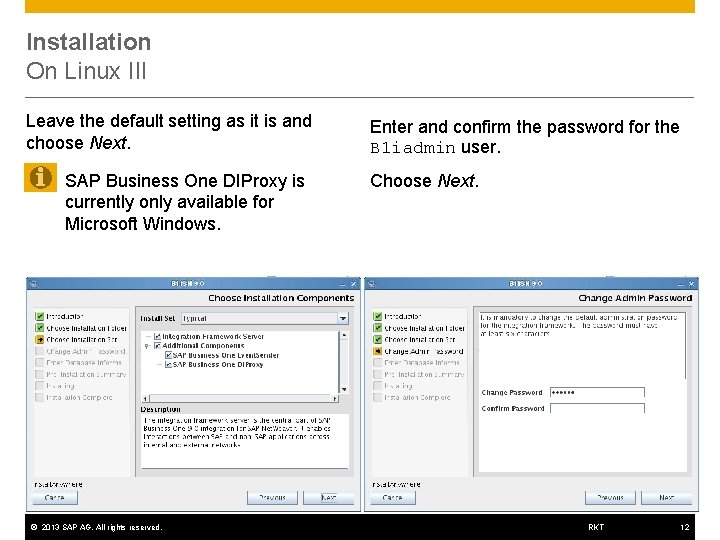Click 'InstallAnywhere' text in left installer window
720x540 pixels.
click(x=58, y=484)
